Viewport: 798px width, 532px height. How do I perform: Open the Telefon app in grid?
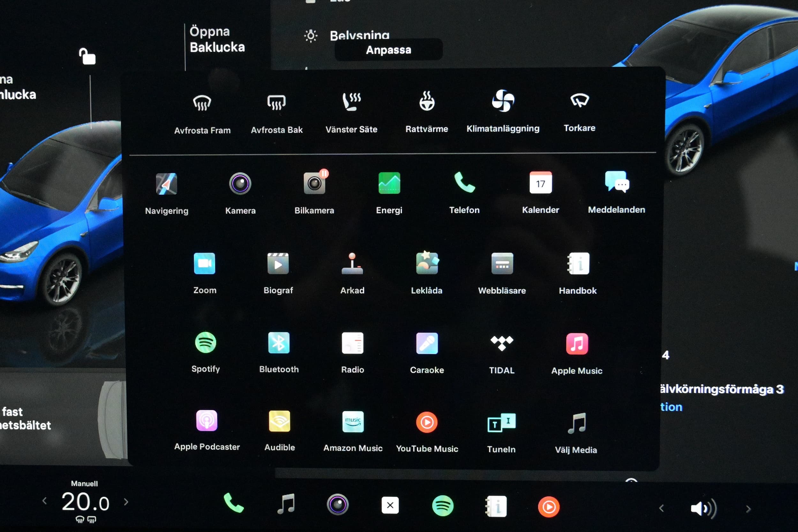[x=464, y=192]
